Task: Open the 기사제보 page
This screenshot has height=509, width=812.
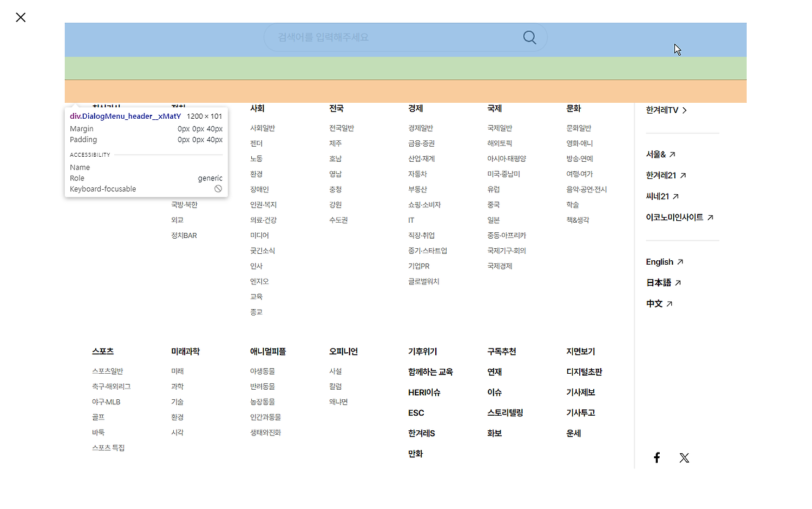Action: (x=581, y=392)
